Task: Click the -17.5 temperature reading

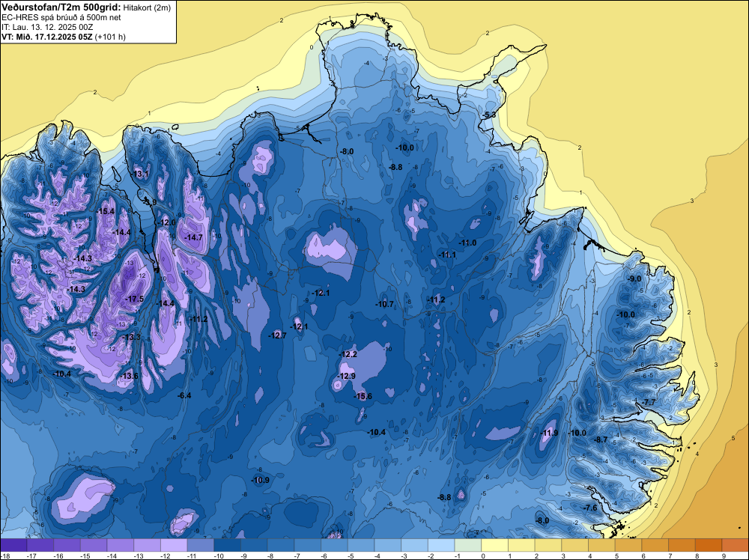Action: pos(134,299)
